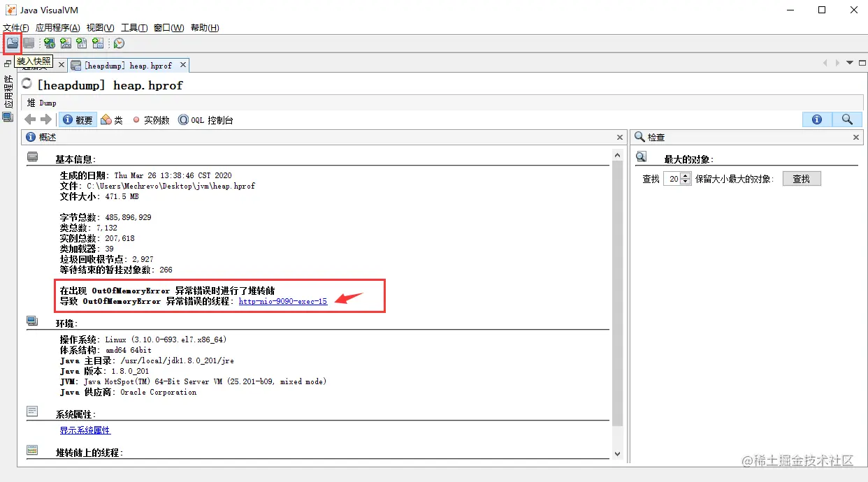The height and width of the screenshot is (482, 868).
Task: Click the http-nio-9090-exec-15 thread link
Action: pyautogui.click(x=283, y=301)
